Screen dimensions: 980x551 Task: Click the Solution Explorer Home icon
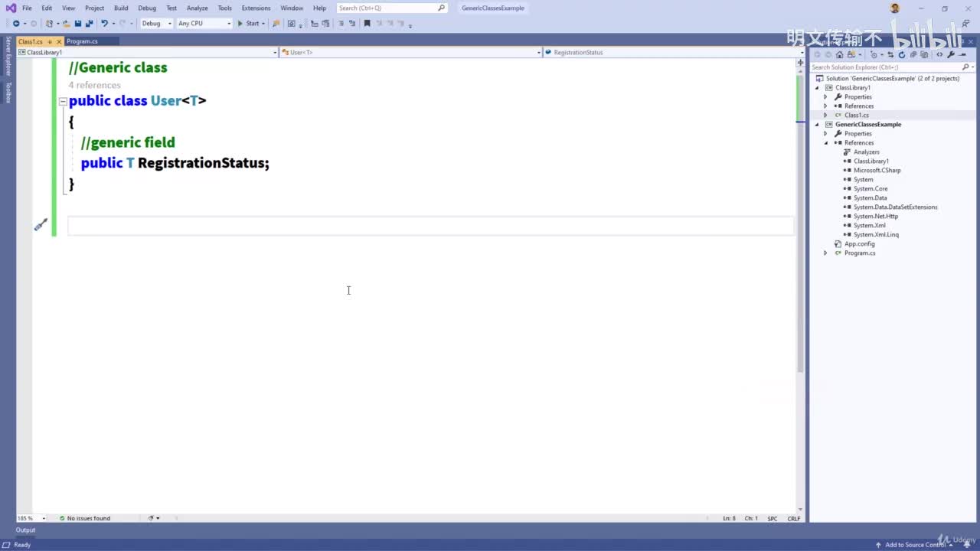click(x=839, y=54)
